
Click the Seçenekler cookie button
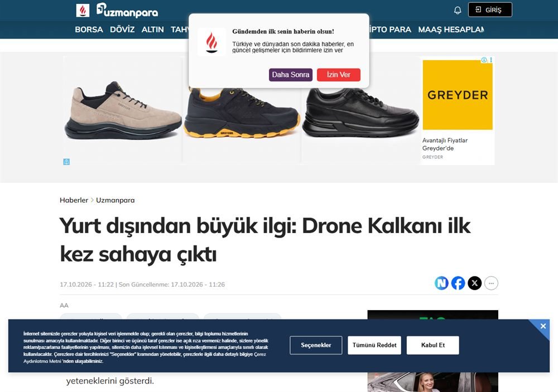[x=316, y=345]
